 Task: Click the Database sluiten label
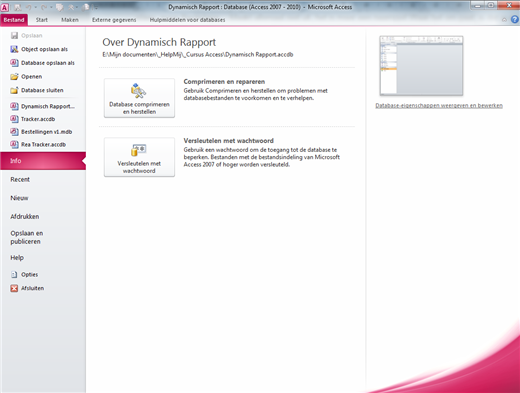point(42,90)
